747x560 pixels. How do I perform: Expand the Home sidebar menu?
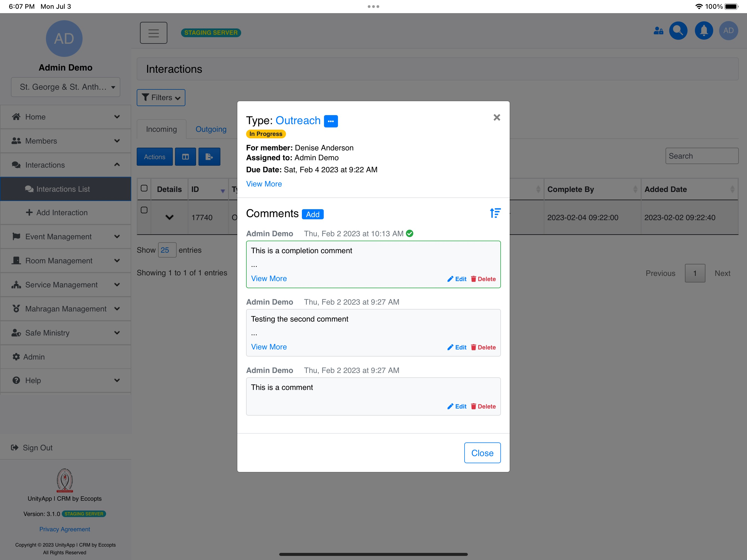pyautogui.click(x=66, y=117)
